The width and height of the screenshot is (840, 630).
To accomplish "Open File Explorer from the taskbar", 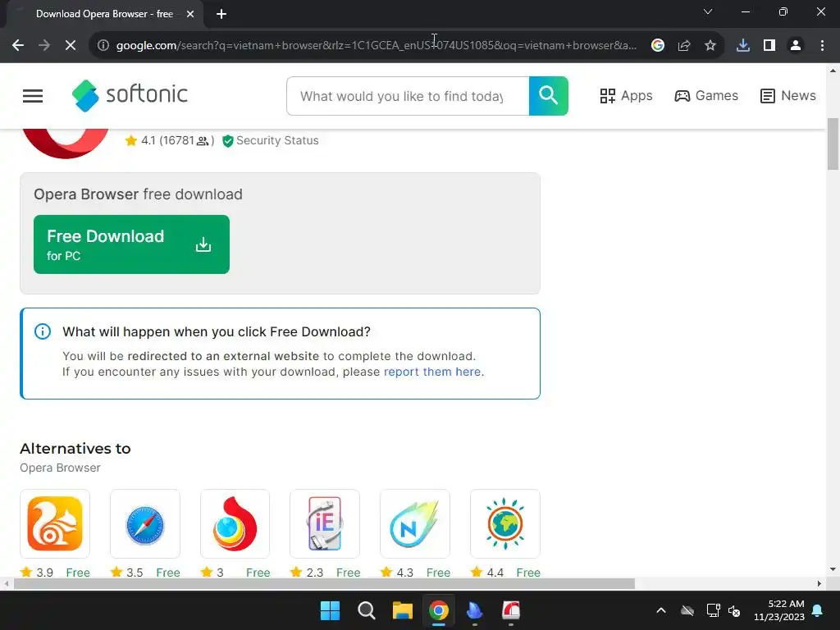I will pyautogui.click(x=402, y=610).
